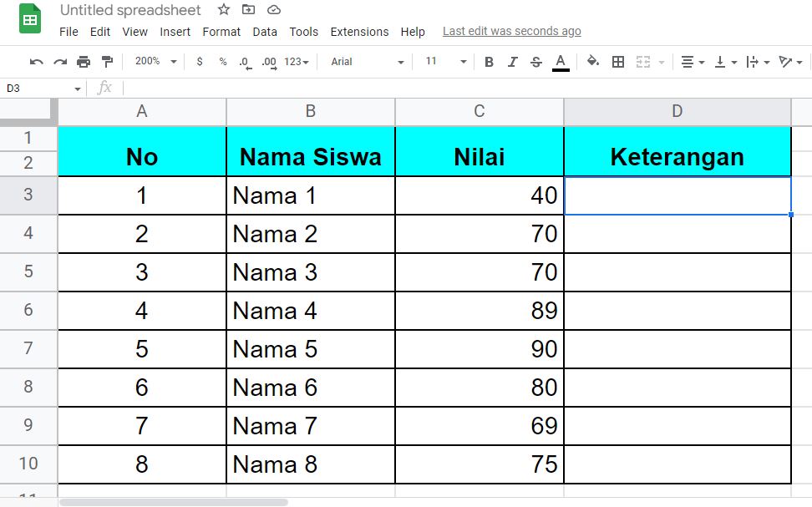Toggle italic formatting
This screenshot has width=812, height=507.
tap(512, 62)
